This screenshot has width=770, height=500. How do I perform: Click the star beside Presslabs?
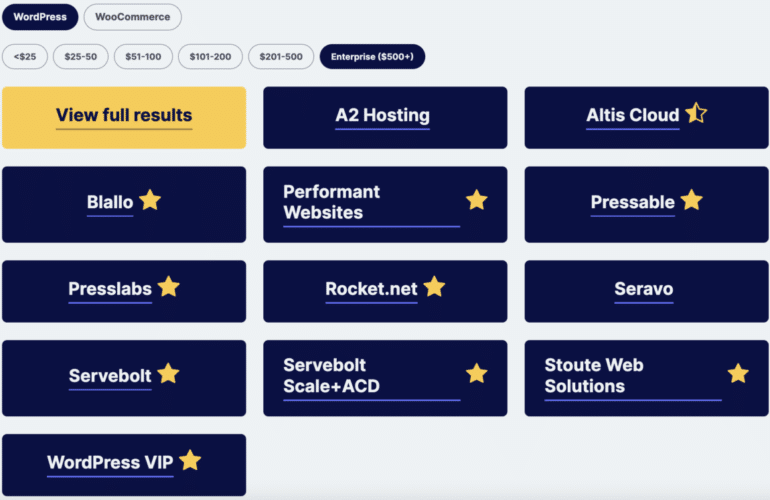[x=169, y=287]
